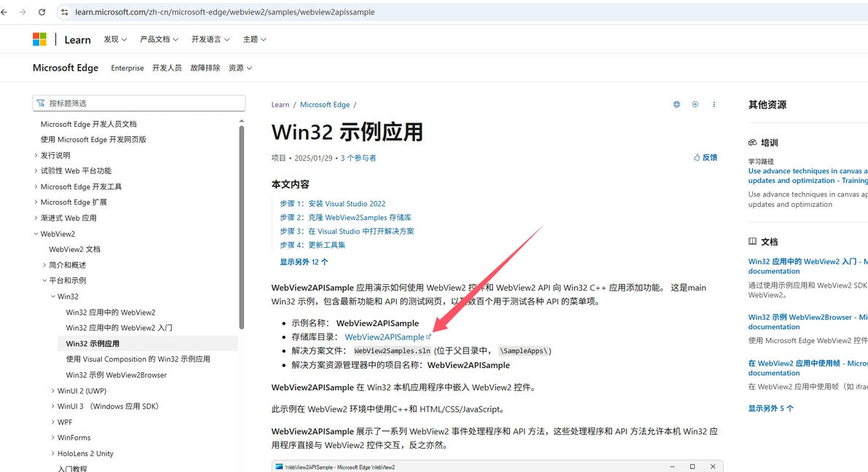Open the WebView2APISample repository link
Screen dimensions: 868x472
[x=387, y=337]
